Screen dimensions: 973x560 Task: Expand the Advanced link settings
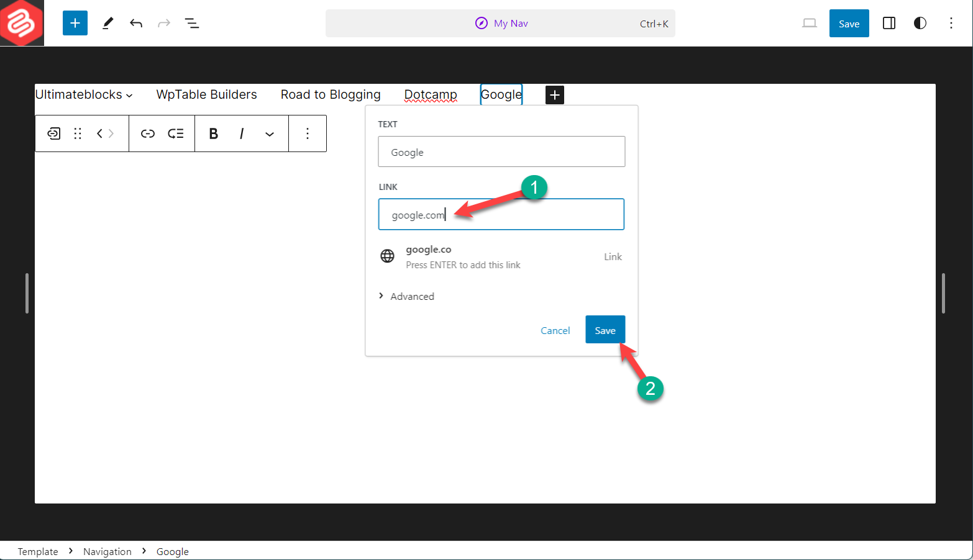click(x=406, y=296)
